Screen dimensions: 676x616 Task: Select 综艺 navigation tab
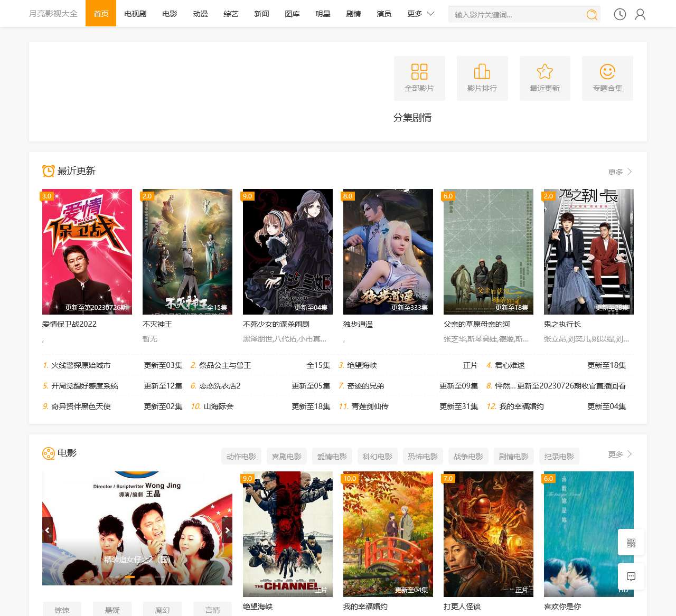pyautogui.click(x=231, y=14)
